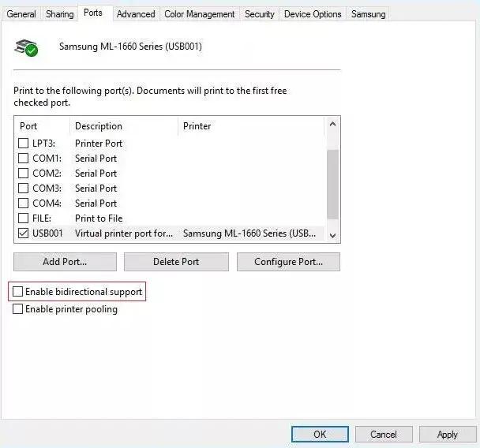This screenshot has height=448, width=480.
Task: Open the Device Options tab
Action: [x=313, y=14]
